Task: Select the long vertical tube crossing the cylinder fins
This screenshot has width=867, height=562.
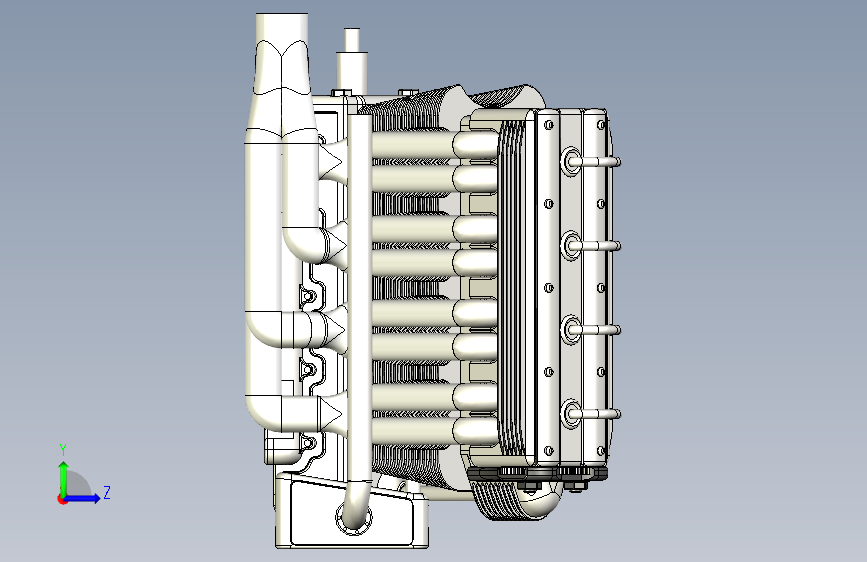Action: [x=359, y=299]
